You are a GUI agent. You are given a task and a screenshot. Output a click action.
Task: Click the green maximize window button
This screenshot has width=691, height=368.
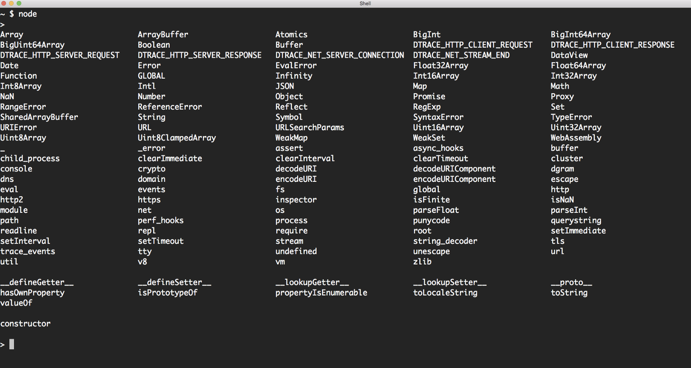(x=19, y=3)
